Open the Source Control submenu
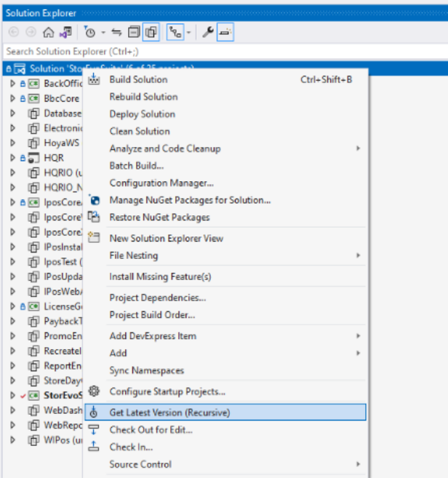The height and width of the screenshot is (478, 448). (x=225, y=464)
